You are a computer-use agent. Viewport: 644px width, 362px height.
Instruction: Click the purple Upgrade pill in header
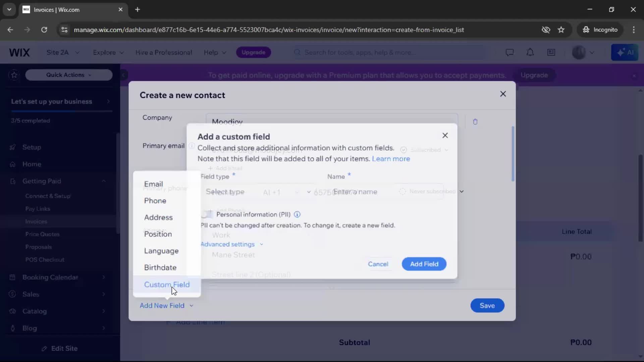pyautogui.click(x=253, y=53)
